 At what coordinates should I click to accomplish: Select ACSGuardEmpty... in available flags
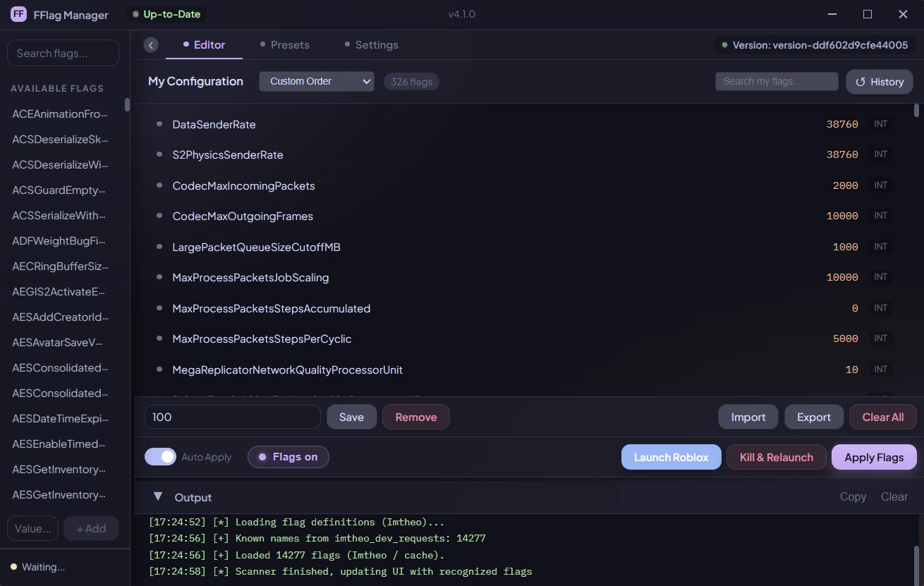coord(60,190)
